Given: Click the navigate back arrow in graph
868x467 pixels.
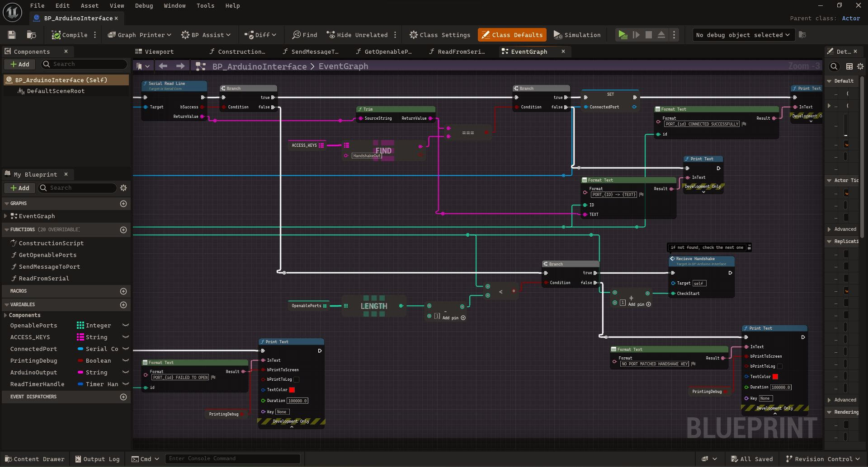Looking at the screenshot, I should coord(163,66).
